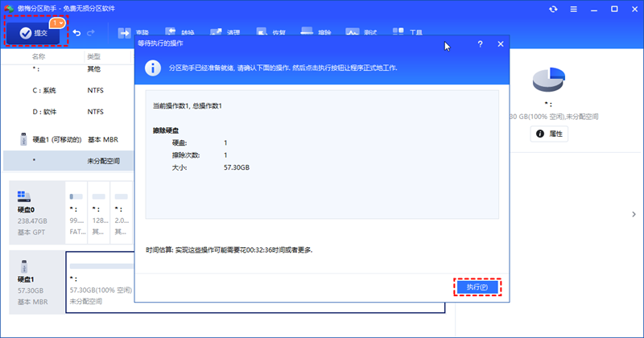Click the 硬盘0 disk icon

24,196
